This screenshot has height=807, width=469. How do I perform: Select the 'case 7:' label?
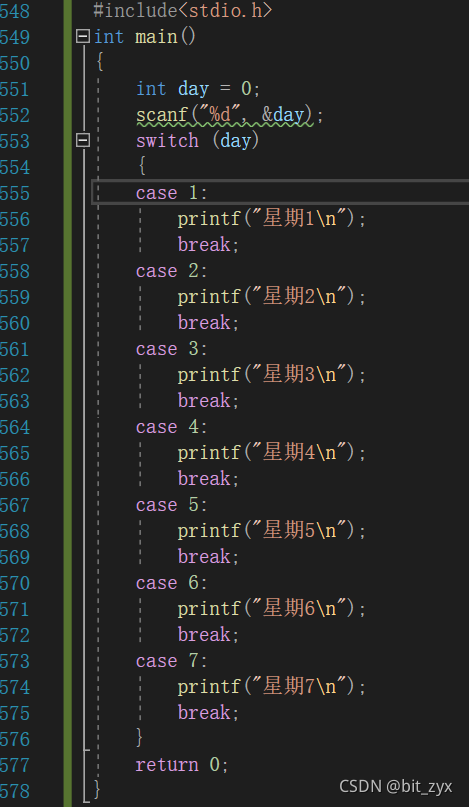pos(171,661)
